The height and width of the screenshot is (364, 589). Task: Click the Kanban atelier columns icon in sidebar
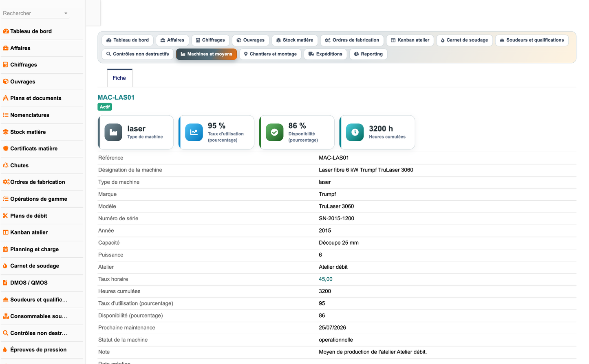coord(6,232)
